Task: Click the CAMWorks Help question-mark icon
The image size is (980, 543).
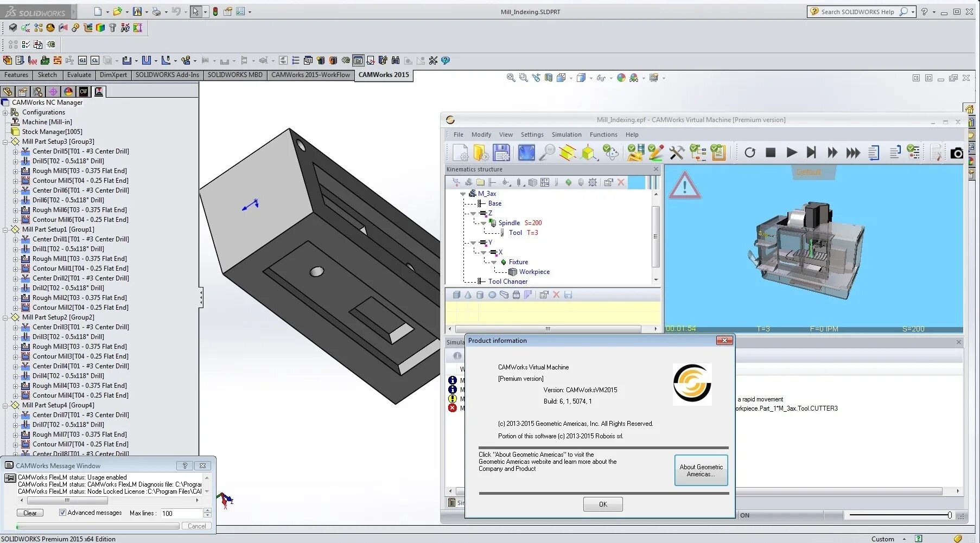Action: click(446, 60)
